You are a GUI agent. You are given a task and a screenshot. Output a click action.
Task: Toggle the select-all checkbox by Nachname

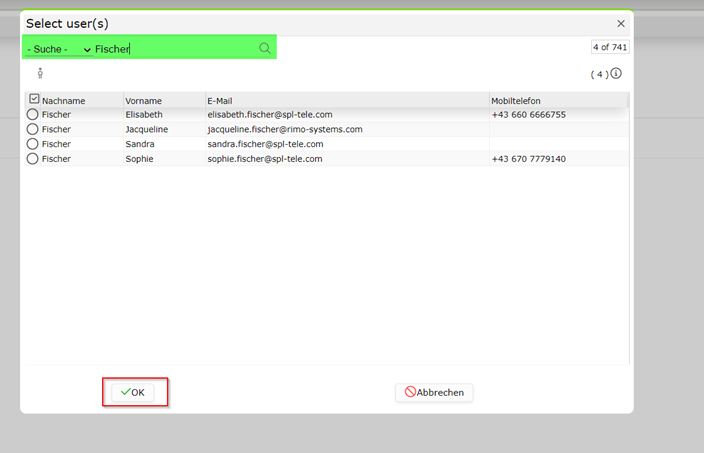click(34, 99)
